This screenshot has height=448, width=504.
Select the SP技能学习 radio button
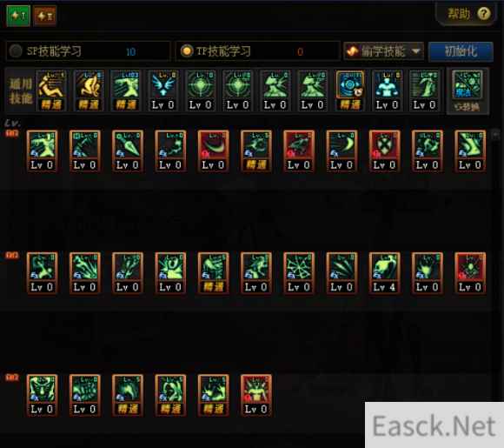[x=16, y=50]
